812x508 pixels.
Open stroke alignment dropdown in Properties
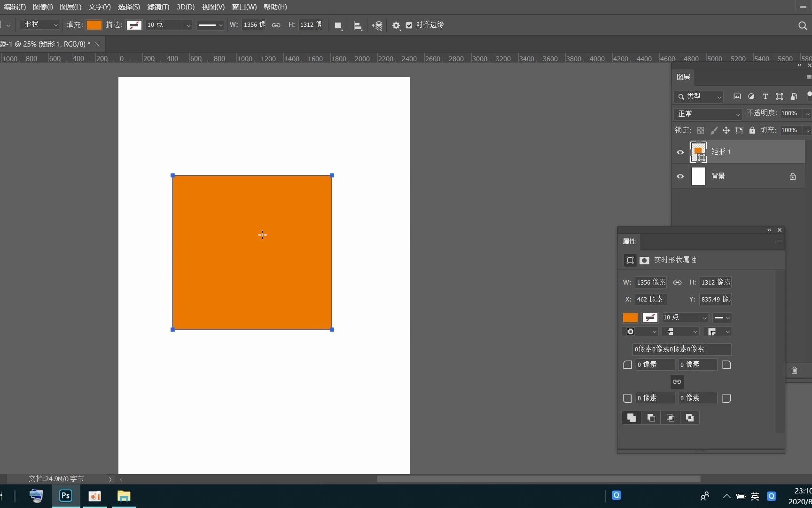click(x=640, y=332)
